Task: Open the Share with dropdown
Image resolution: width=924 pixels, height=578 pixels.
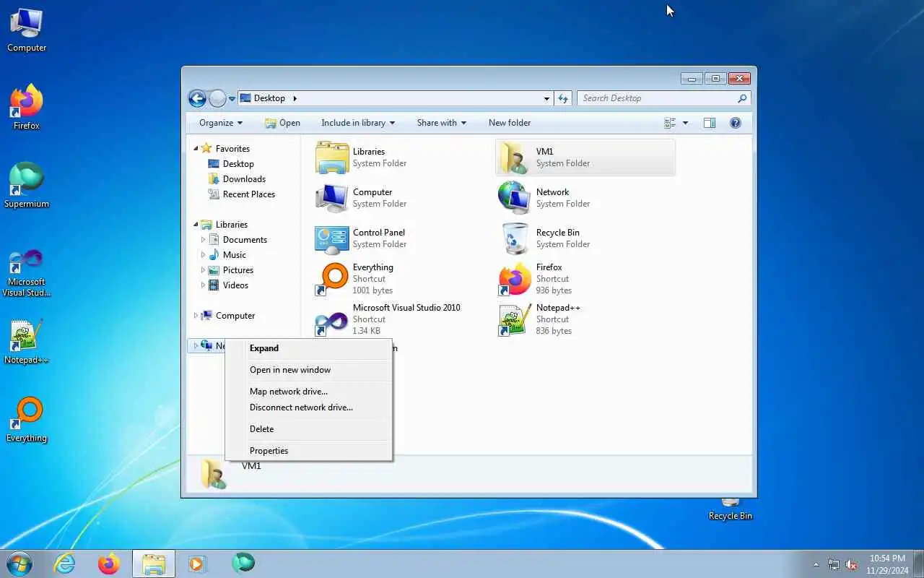Action: click(x=442, y=123)
